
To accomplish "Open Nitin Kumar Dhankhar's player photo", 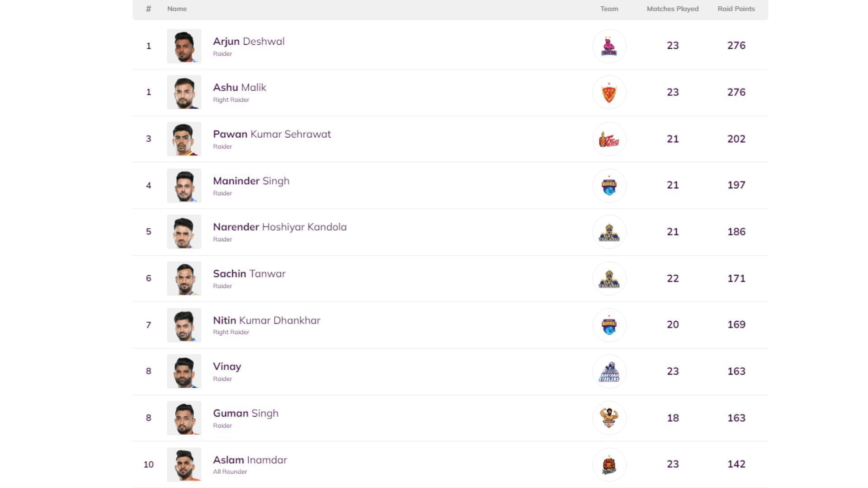I will pyautogui.click(x=184, y=325).
